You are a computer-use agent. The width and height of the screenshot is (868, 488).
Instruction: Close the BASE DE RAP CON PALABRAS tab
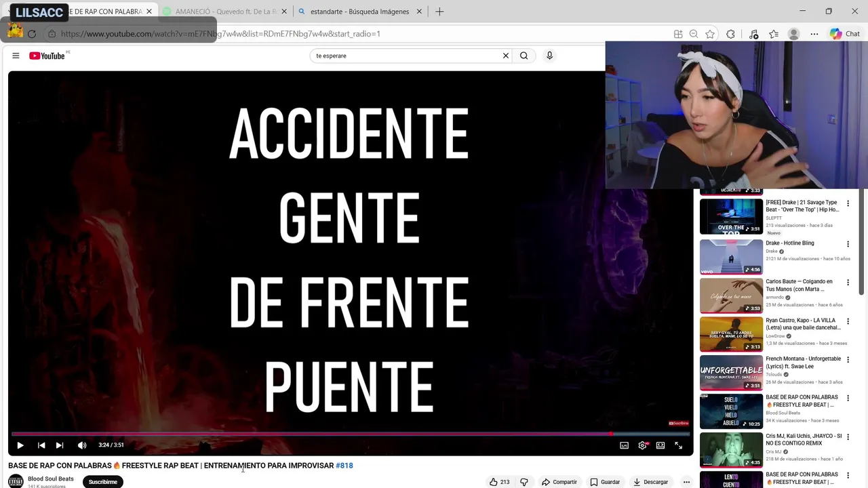[149, 12]
